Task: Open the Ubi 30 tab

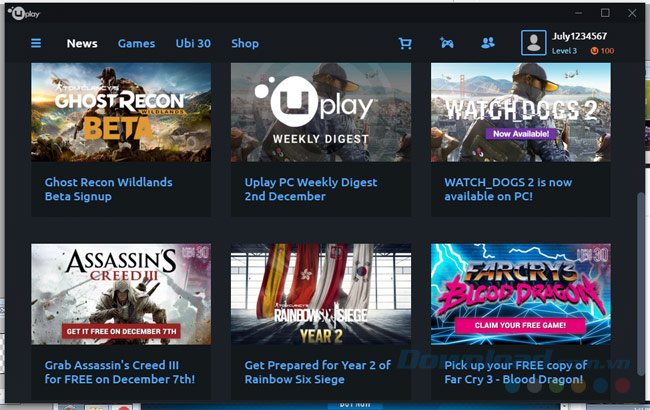Action: tap(193, 43)
